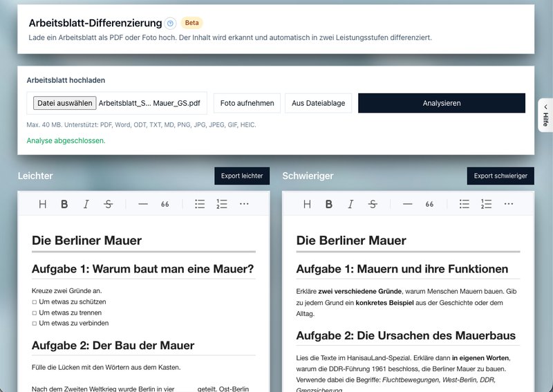Viewport: 553px width, 392px height.
Task: Apply heading in Schwieriger editor
Action: tap(307, 204)
